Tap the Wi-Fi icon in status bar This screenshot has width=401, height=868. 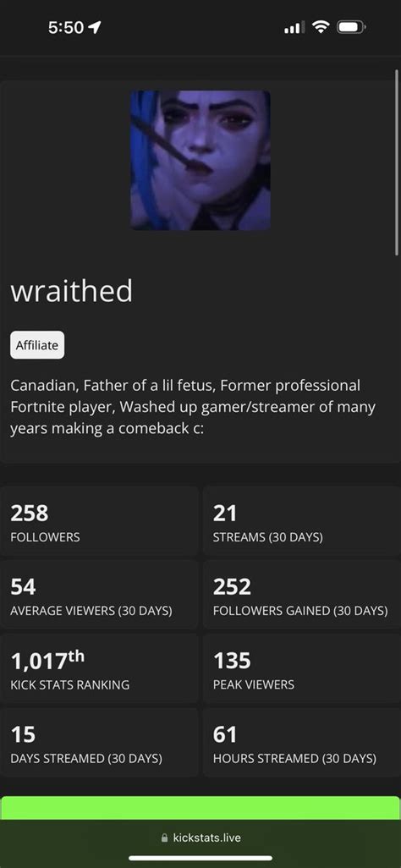pos(320,26)
